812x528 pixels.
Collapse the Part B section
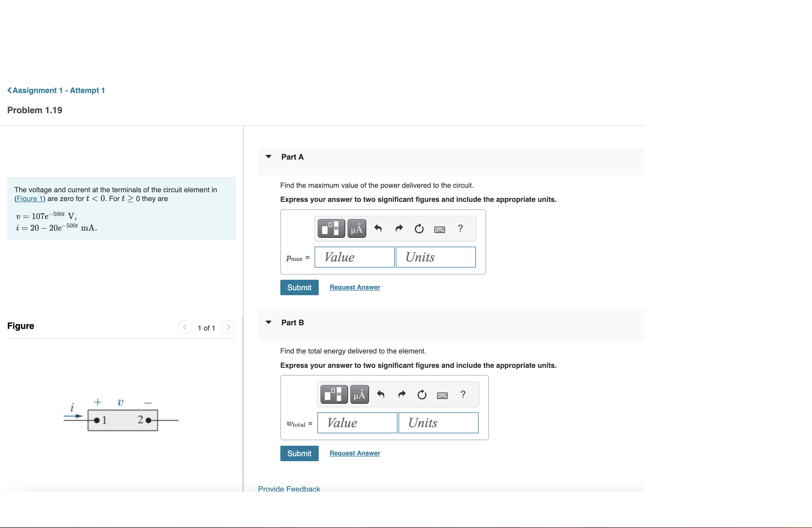coord(268,322)
